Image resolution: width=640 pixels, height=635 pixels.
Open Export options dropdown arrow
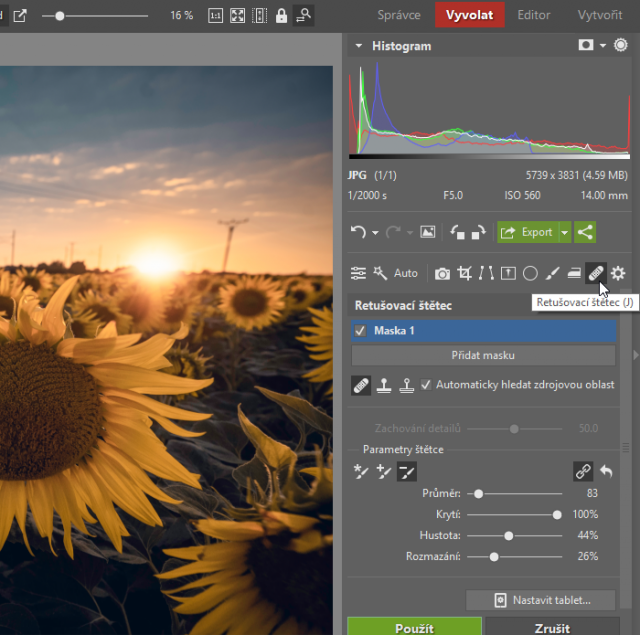[x=565, y=232]
